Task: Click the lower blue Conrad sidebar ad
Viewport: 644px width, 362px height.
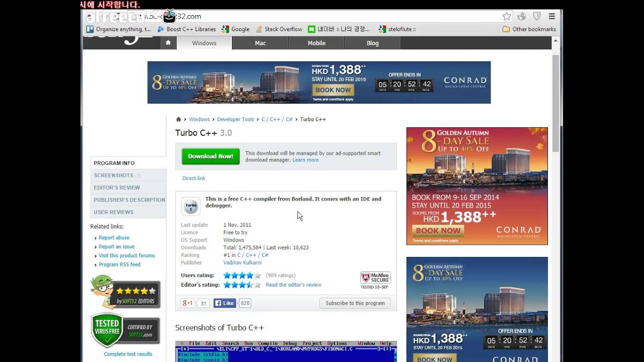Action: [x=477, y=309]
